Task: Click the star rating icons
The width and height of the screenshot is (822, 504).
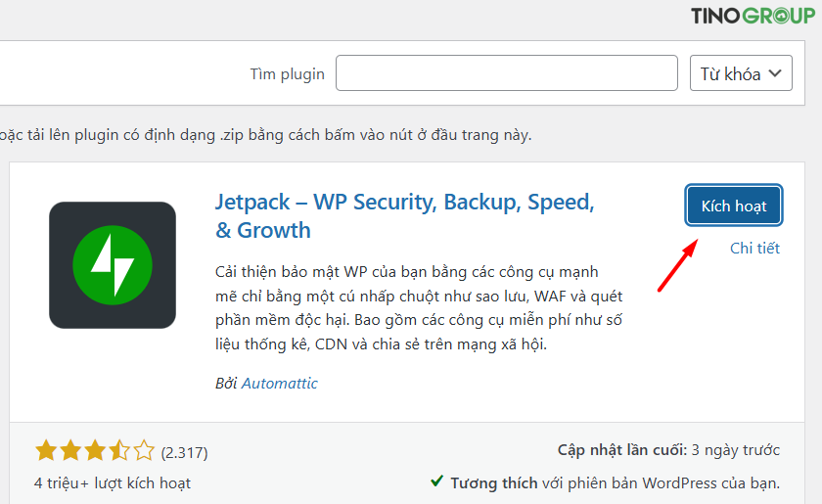Action: click(95, 451)
